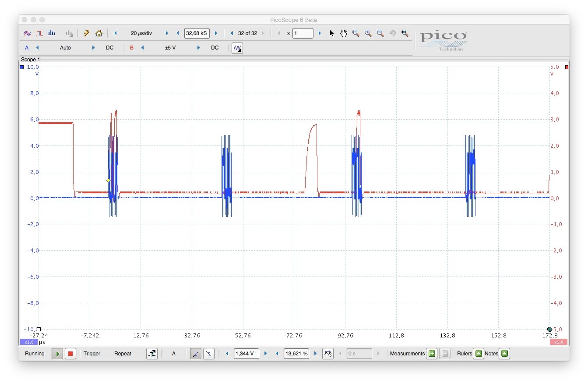588x383 pixels.
Task: Select rising edge trigger
Action: tap(196, 354)
